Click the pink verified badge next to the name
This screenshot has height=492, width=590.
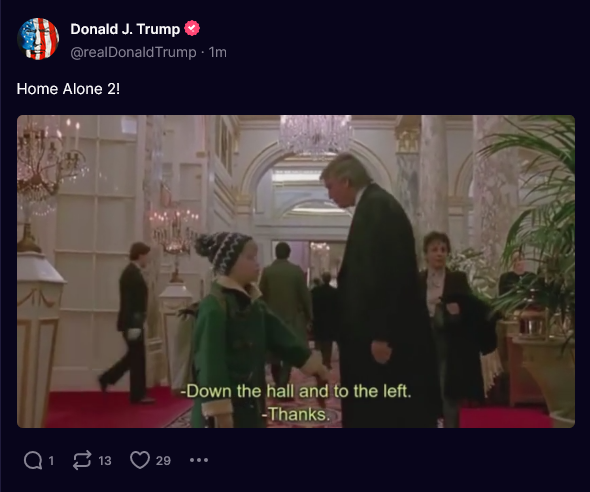click(192, 29)
